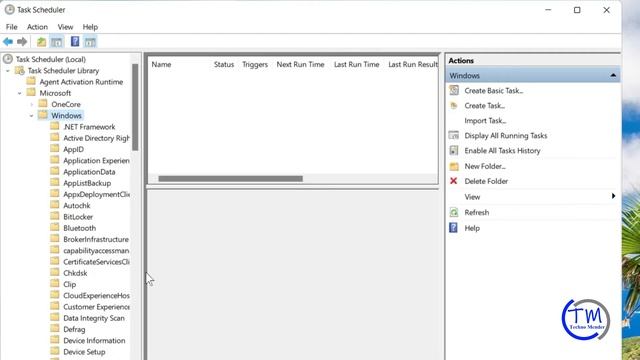This screenshot has width=640, height=360.
Task: Select the Data Integrity Scan folder
Action: pos(94,318)
